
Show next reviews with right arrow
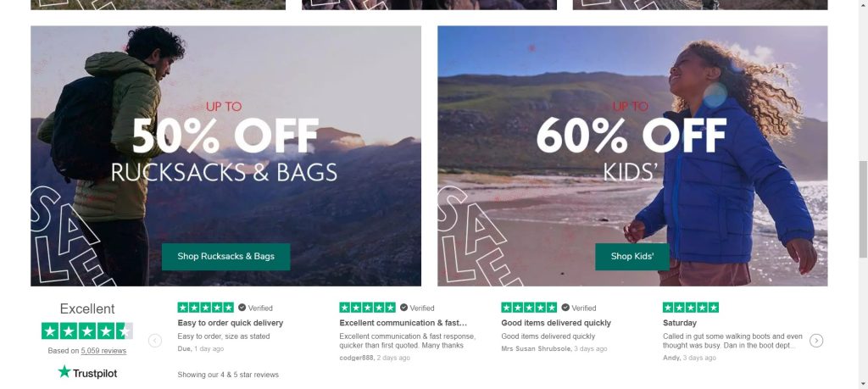point(816,341)
